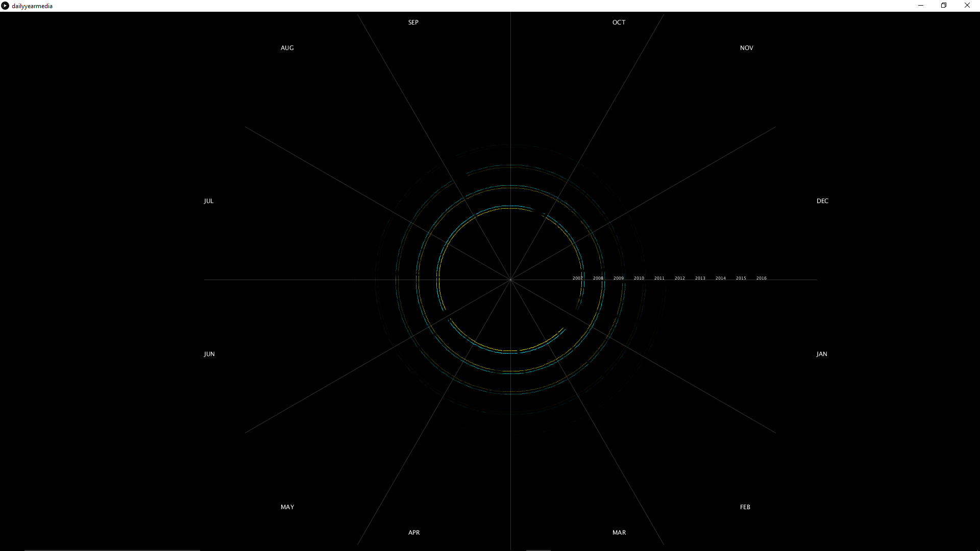The width and height of the screenshot is (980, 551).
Task: Restore down the dailyyearmedia window
Action: click(944, 6)
